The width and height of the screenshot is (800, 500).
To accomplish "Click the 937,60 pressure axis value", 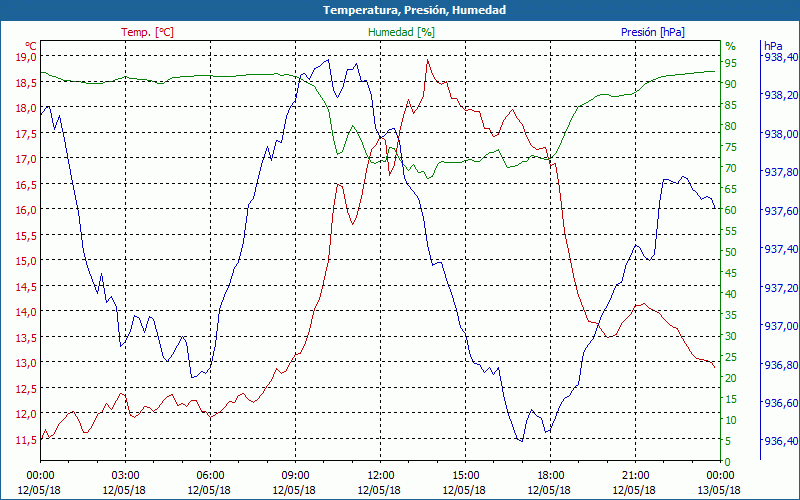I will (x=781, y=210).
